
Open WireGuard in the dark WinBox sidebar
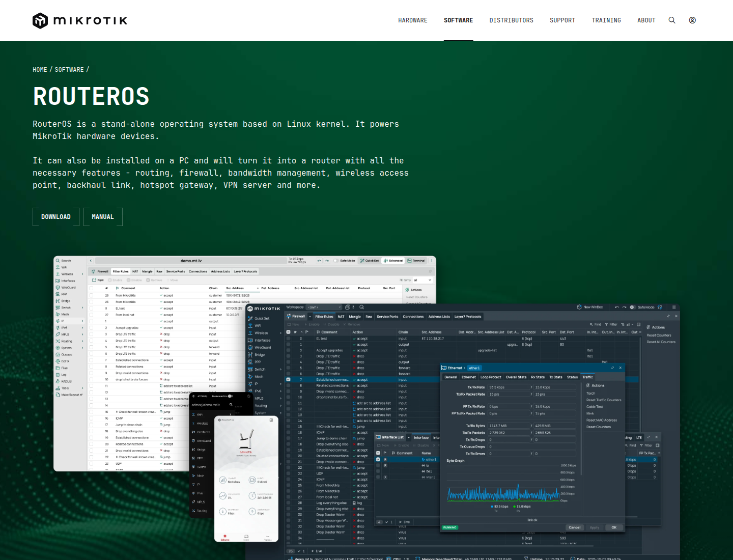click(x=260, y=348)
